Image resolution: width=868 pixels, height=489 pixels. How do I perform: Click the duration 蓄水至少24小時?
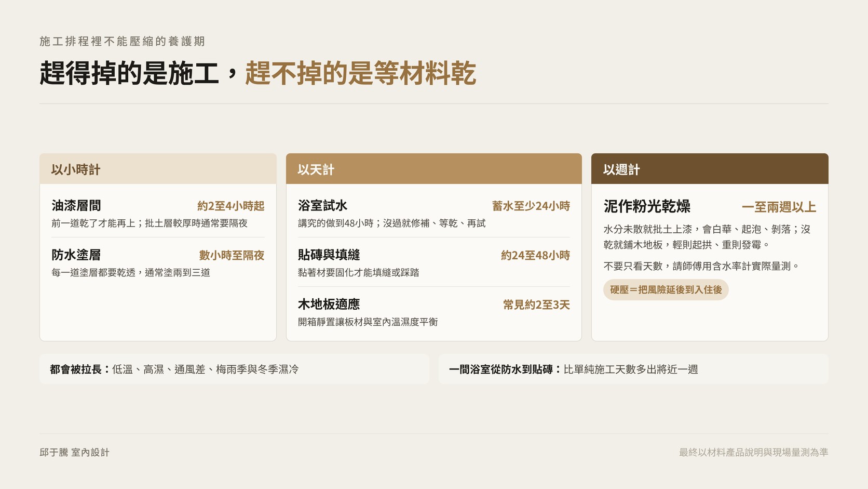pos(531,206)
